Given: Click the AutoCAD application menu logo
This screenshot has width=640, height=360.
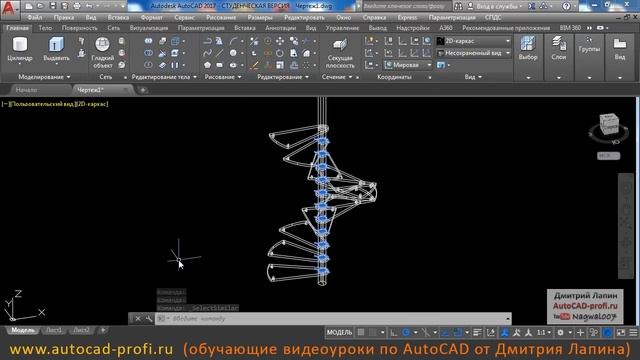Looking at the screenshot, I should tap(9, 9).
